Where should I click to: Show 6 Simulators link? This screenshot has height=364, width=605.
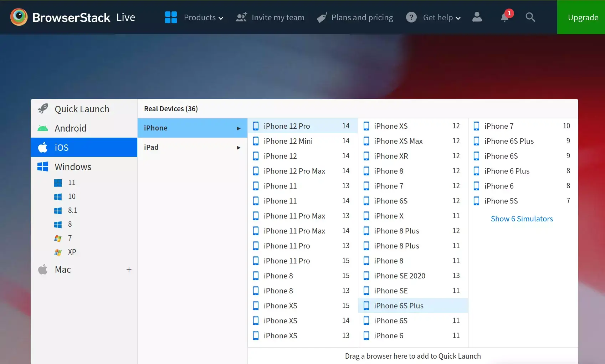522,219
